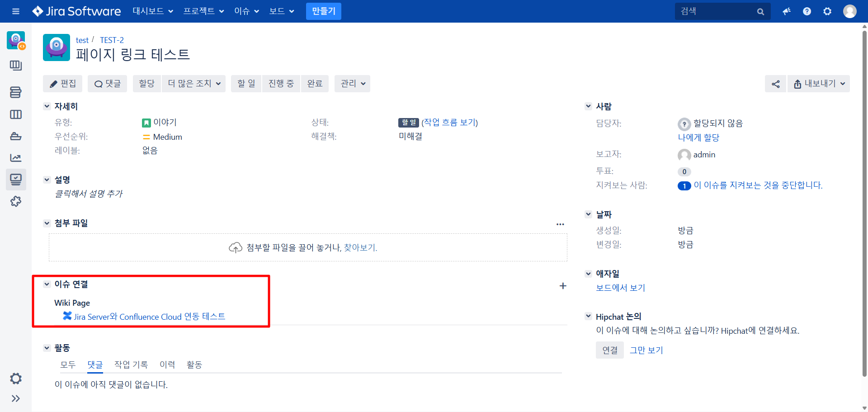Collapse the 이슈 연결 section
This screenshot has height=412, width=868.
[x=47, y=284]
